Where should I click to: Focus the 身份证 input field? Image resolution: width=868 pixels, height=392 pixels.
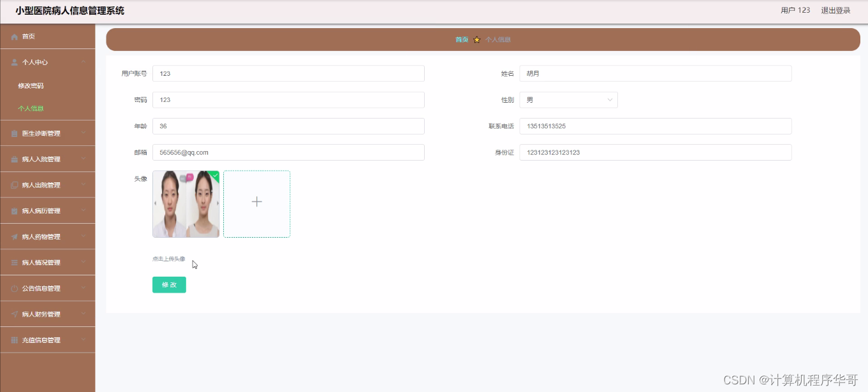tap(656, 152)
